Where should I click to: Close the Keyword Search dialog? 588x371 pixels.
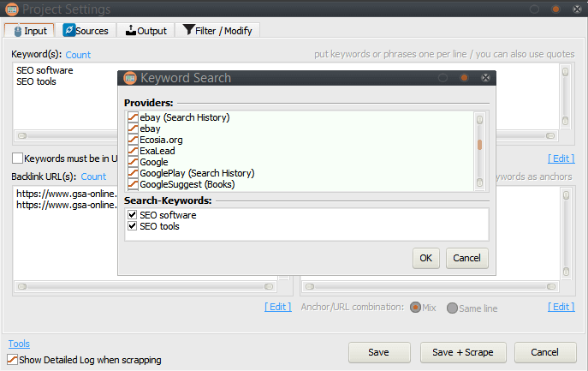tap(485, 78)
